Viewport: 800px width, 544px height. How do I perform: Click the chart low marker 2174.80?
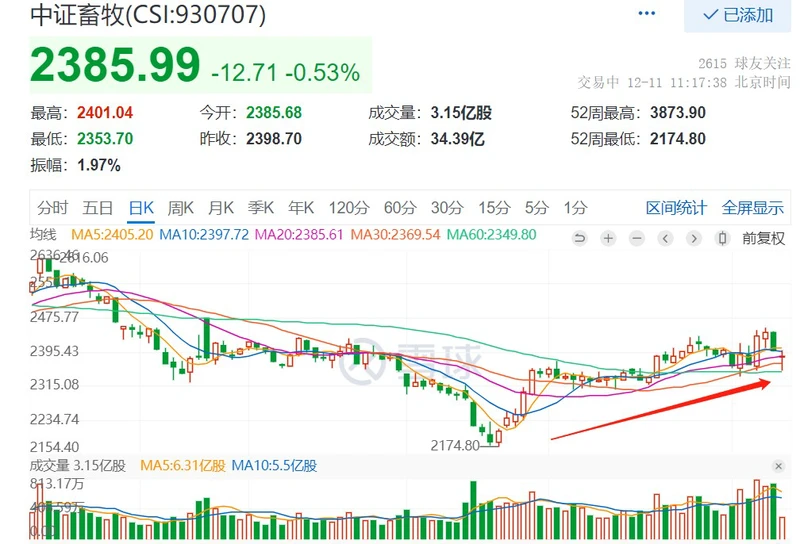coord(455,446)
